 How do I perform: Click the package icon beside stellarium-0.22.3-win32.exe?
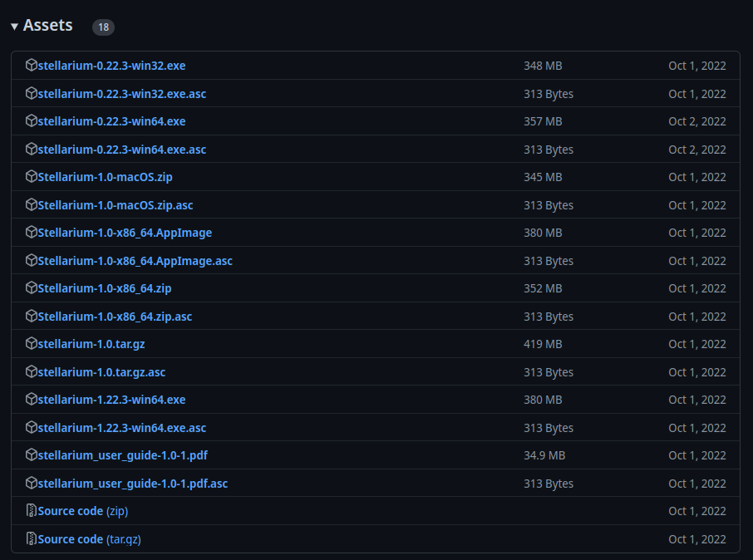31,65
